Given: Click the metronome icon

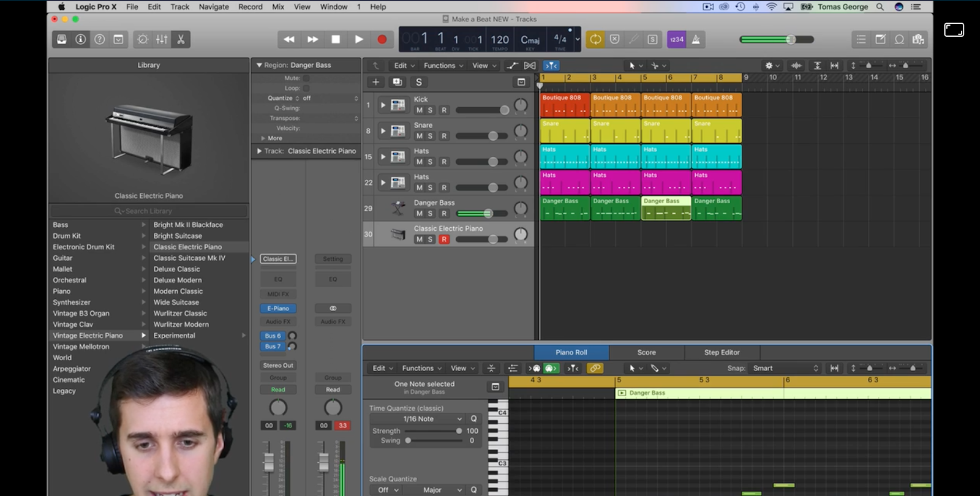Looking at the screenshot, I should (696, 39).
